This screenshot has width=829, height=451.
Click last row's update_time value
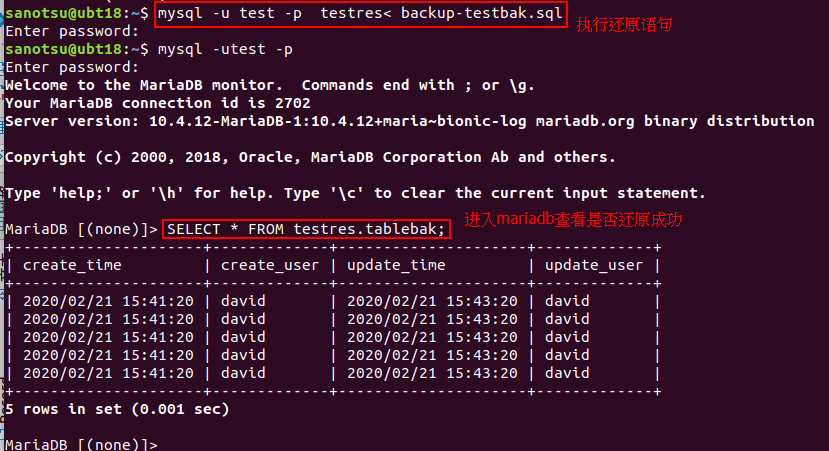432,373
